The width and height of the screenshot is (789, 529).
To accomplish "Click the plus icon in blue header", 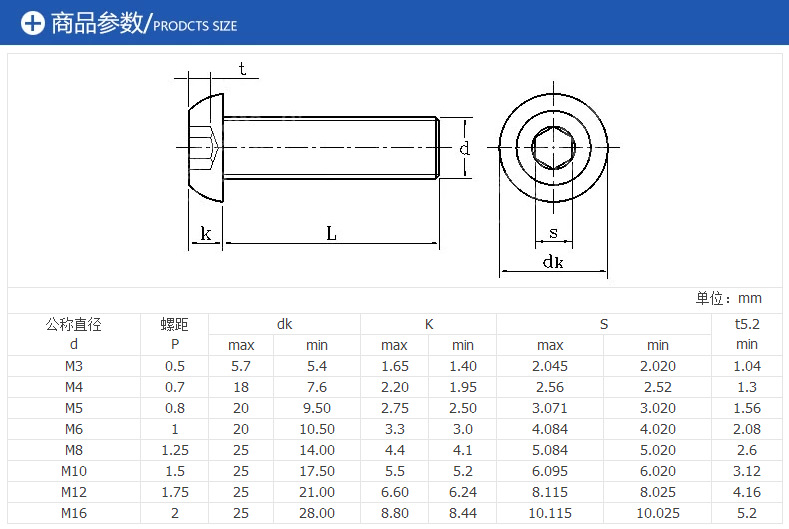I will (x=33, y=23).
